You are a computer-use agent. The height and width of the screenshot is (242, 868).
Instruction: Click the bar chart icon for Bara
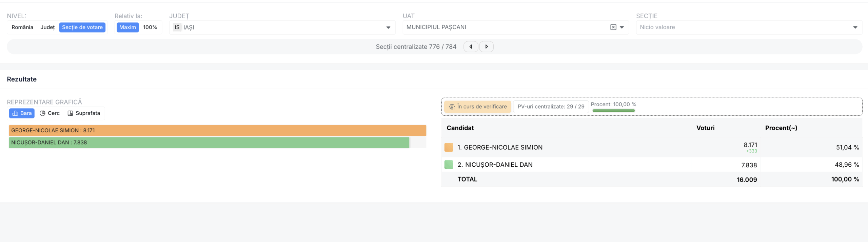15,113
